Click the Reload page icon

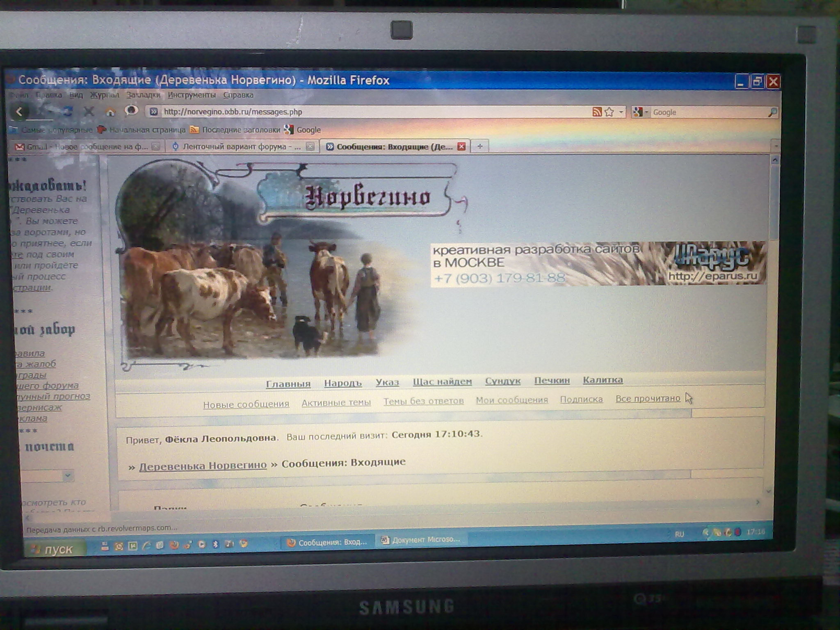68,111
